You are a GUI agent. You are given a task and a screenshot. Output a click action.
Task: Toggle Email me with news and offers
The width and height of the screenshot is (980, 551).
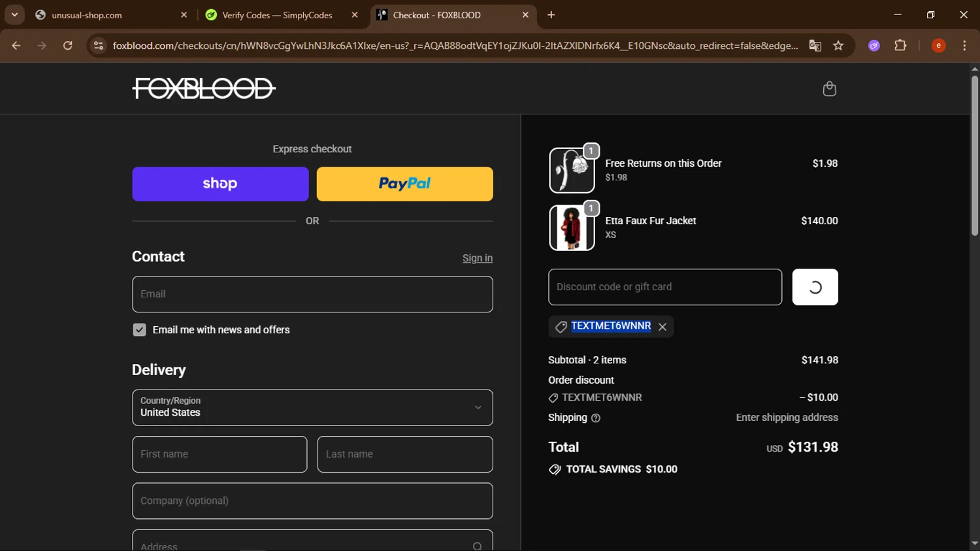point(139,330)
